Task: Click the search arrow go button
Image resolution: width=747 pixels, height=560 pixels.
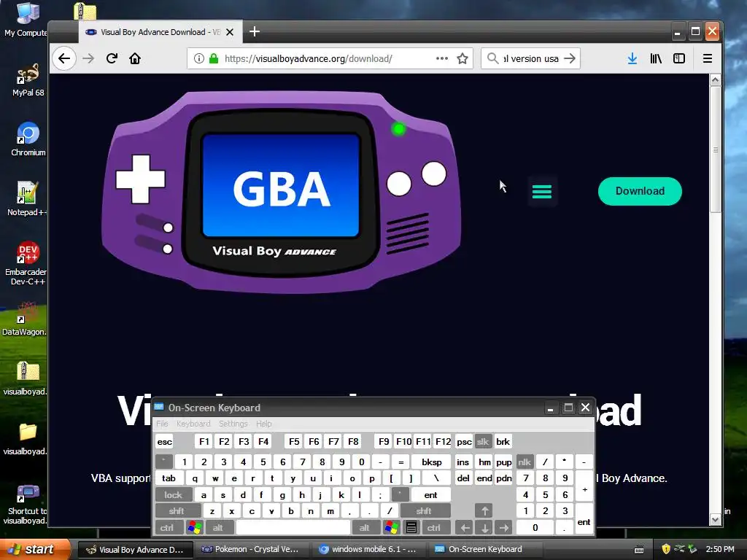Action: coord(570,58)
